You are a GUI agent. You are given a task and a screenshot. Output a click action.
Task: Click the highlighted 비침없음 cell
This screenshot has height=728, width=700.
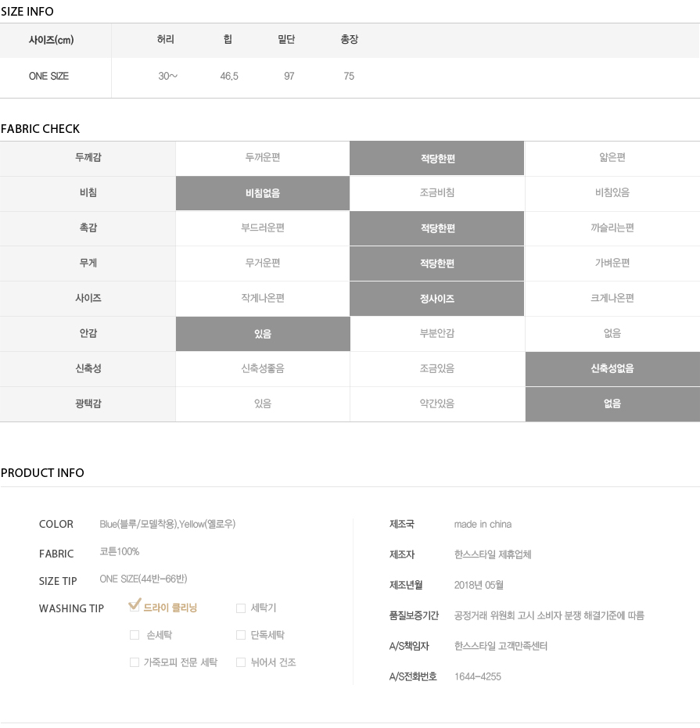tap(263, 193)
